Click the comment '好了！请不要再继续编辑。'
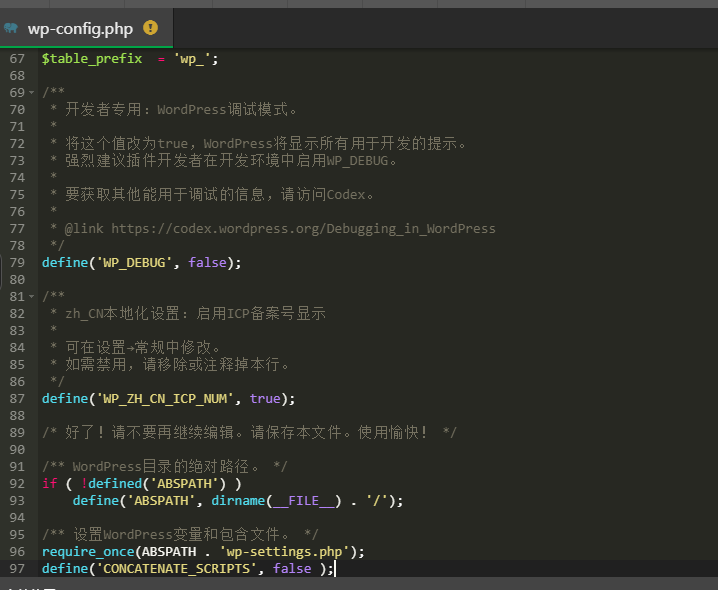The width and height of the screenshot is (718, 590). pyautogui.click(x=153, y=432)
